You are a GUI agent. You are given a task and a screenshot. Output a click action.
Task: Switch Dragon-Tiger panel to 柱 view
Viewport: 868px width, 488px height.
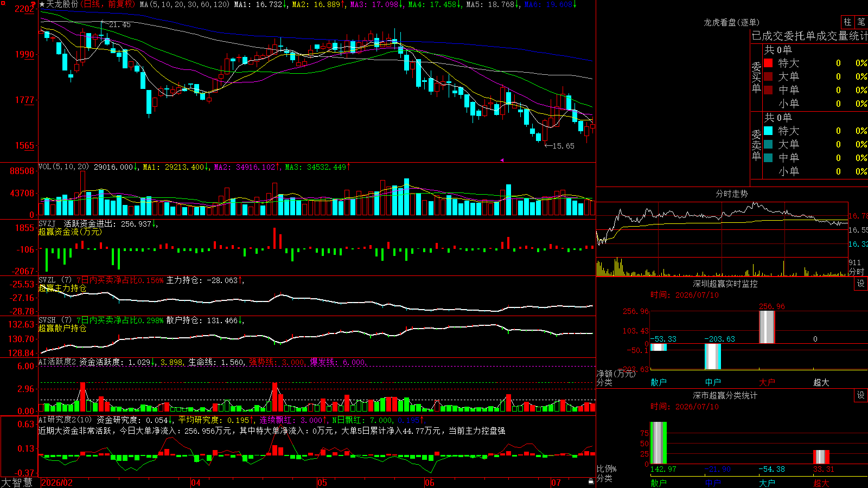point(847,22)
